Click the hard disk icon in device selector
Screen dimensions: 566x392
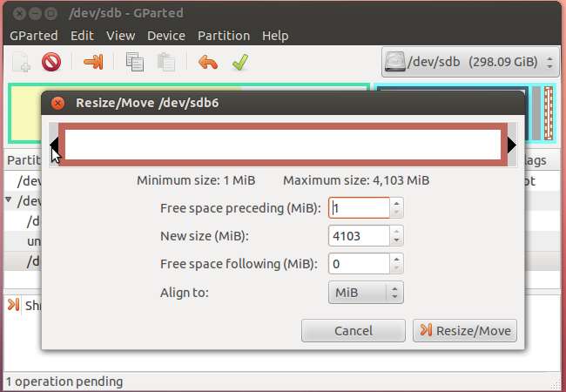click(394, 62)
